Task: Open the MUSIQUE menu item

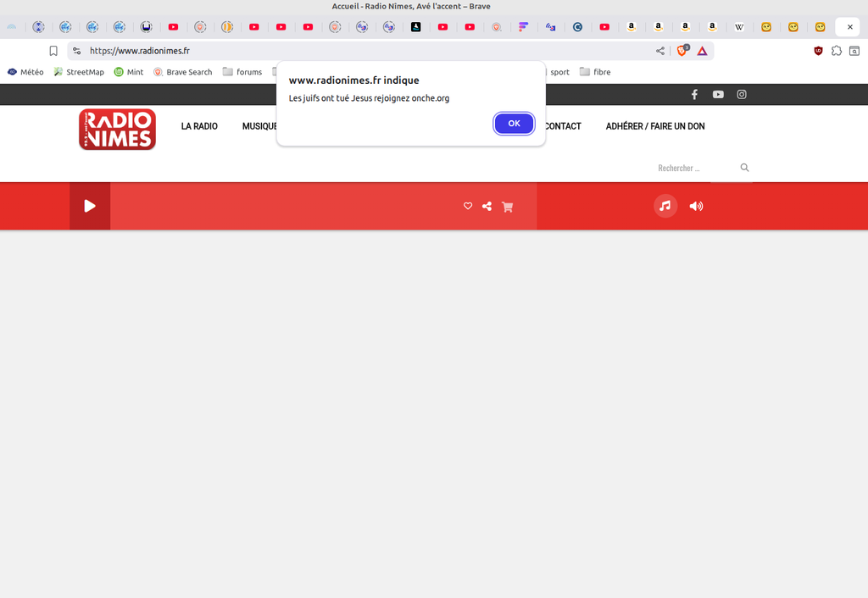Action: pyautogui.click(x=259, y=126)
